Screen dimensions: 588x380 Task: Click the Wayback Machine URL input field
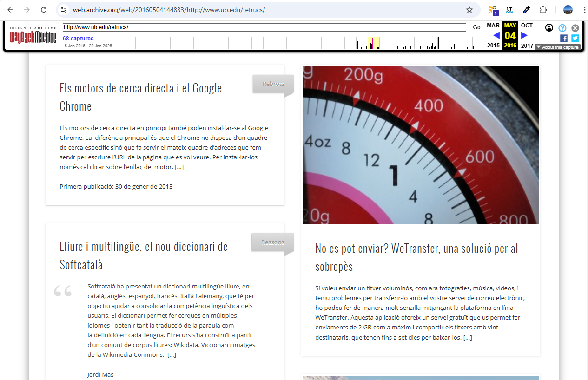click(264, 27)
